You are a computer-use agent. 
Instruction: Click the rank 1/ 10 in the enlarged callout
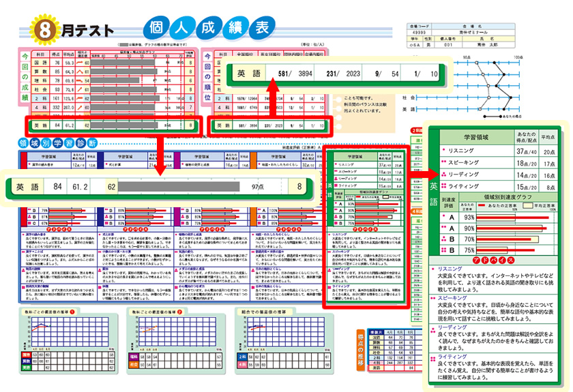coord(426,74)
